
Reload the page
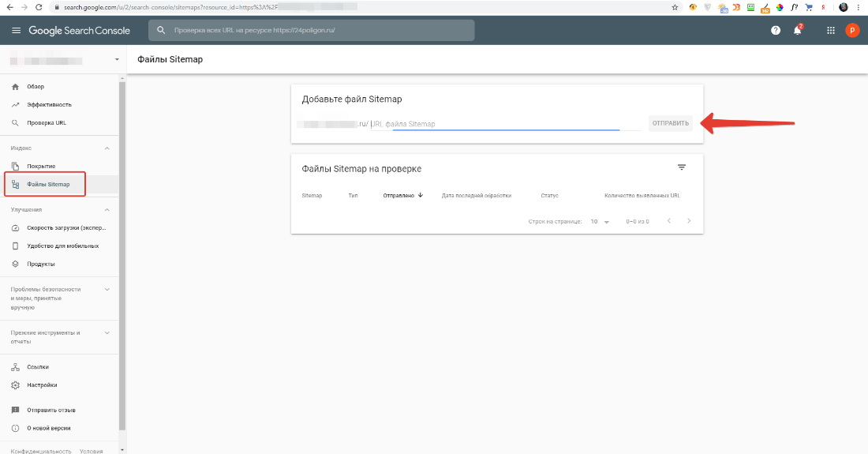click(x=38, y=7)
